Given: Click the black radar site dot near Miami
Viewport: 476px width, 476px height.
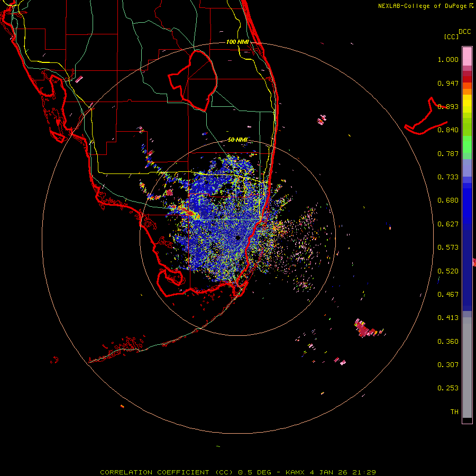Looking at the screenshot, I should point(238,237).
